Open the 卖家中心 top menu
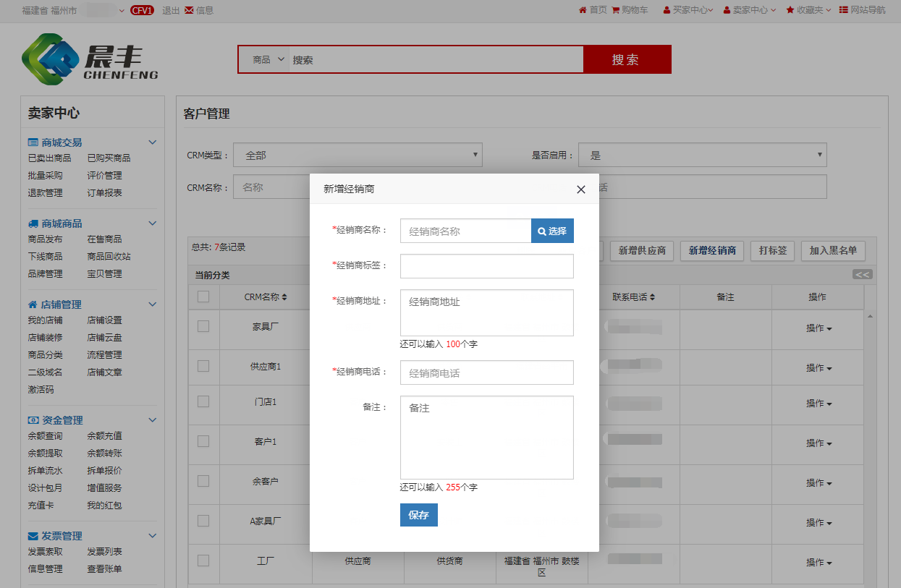 coord(749,10)
